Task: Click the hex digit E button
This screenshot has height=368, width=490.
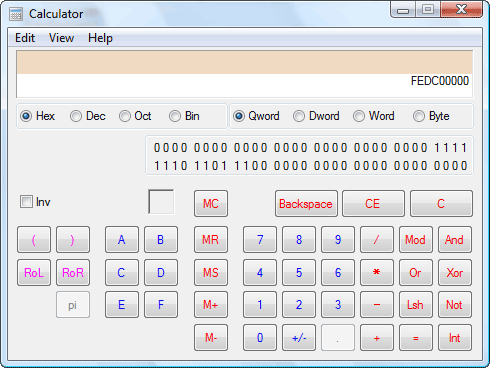Action: tap(122, 305)
